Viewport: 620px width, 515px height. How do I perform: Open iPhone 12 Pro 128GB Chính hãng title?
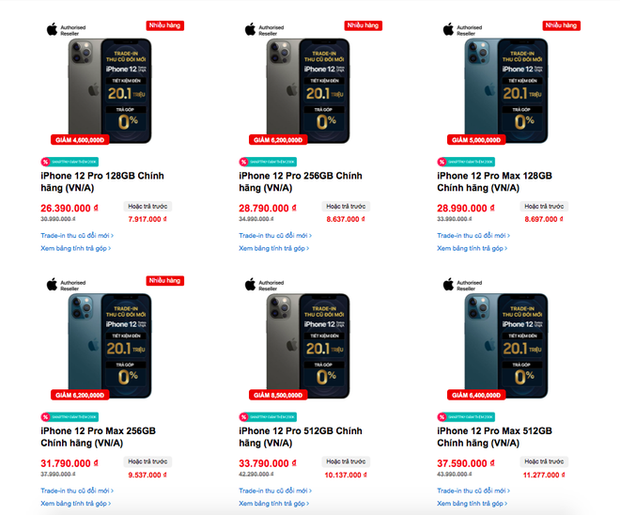102,176
